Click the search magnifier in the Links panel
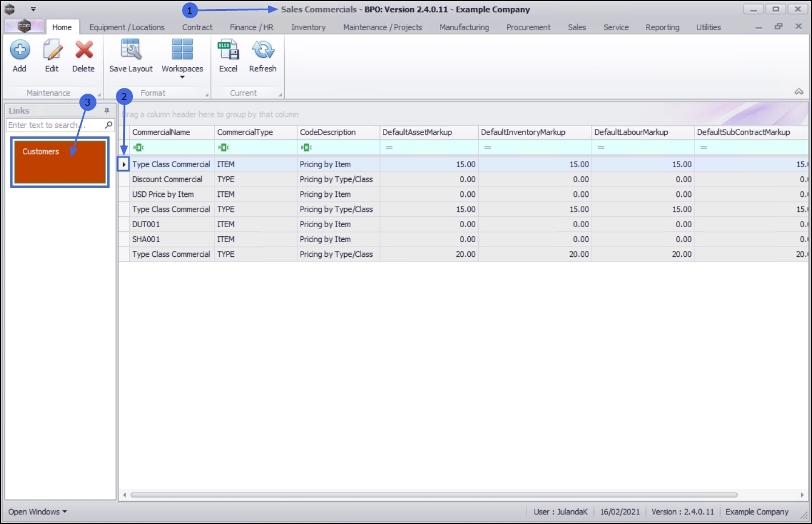The image size is (812, 524). [108, 125]
